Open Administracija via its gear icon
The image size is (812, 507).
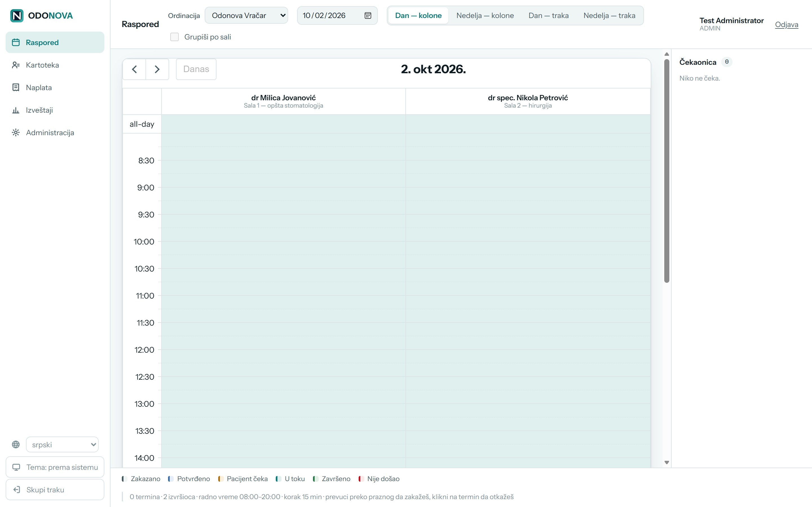[16, 132]
